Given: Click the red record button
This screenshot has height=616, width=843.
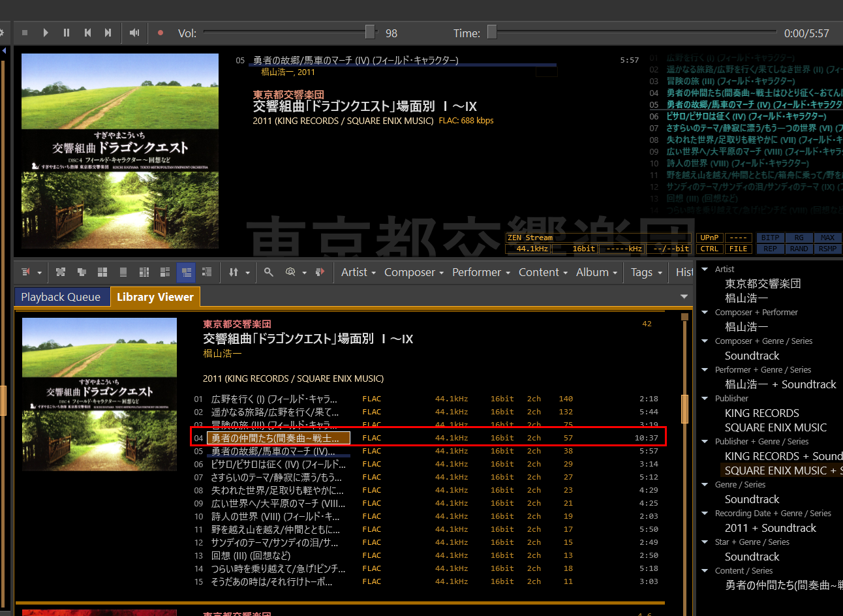Looking at the screenshot, I should [x=161, y=33].
